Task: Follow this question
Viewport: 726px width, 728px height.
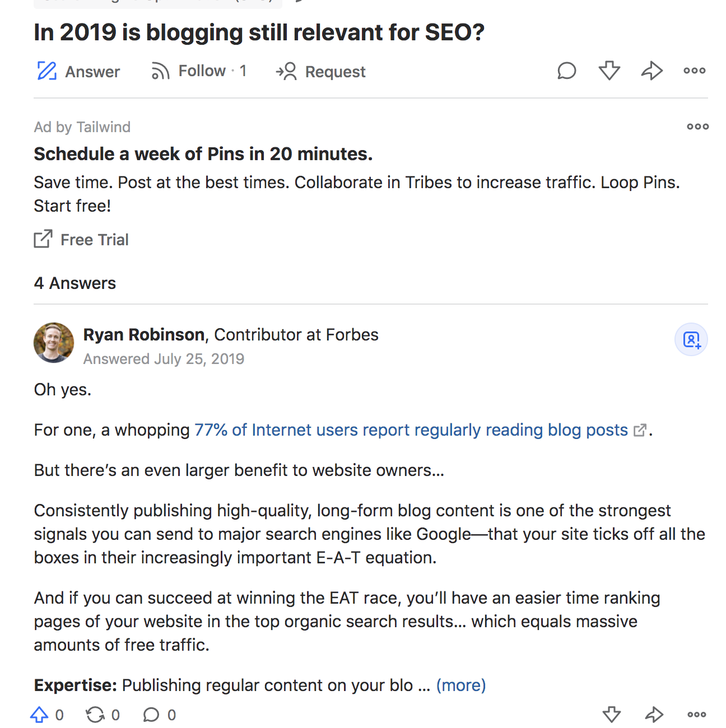Action: point(199,71)
